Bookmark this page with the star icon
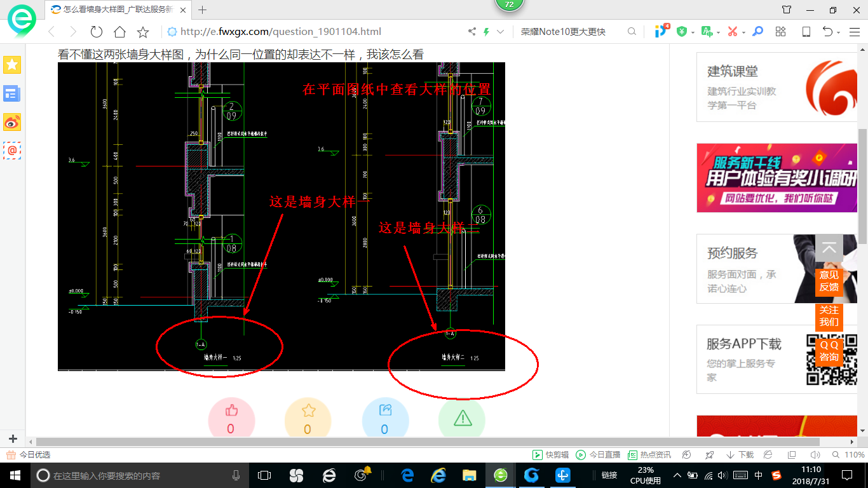Viewport: 868px width, 488px height. pyautogui.click(x=143, y=32)
